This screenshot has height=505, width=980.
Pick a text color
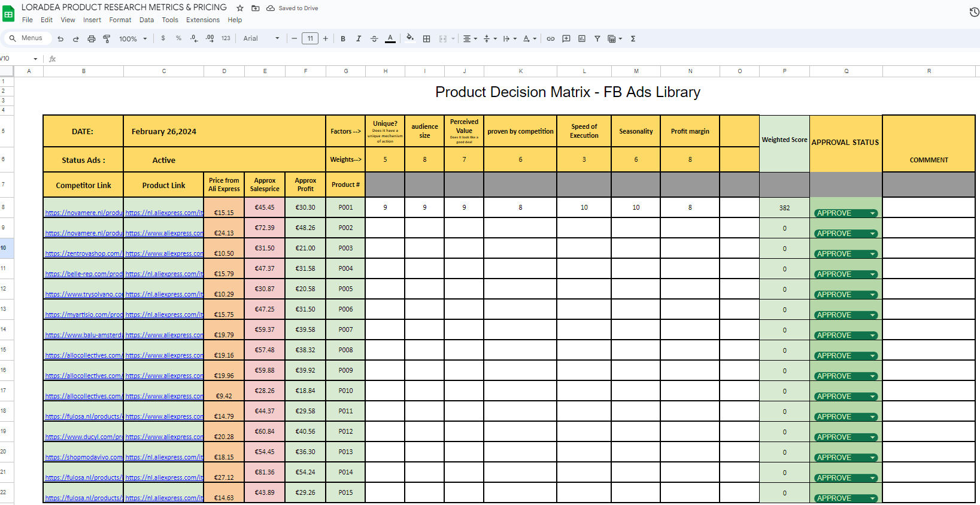click(390, 39)
